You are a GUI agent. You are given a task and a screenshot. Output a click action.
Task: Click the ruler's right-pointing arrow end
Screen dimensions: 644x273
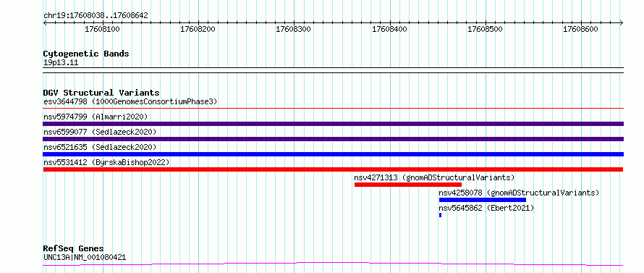pos(622,22)
